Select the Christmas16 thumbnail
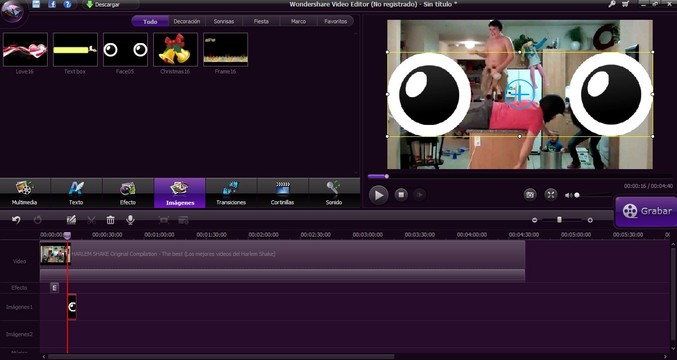Viewport: 677px width, 360px height. (x=175, y=50)
